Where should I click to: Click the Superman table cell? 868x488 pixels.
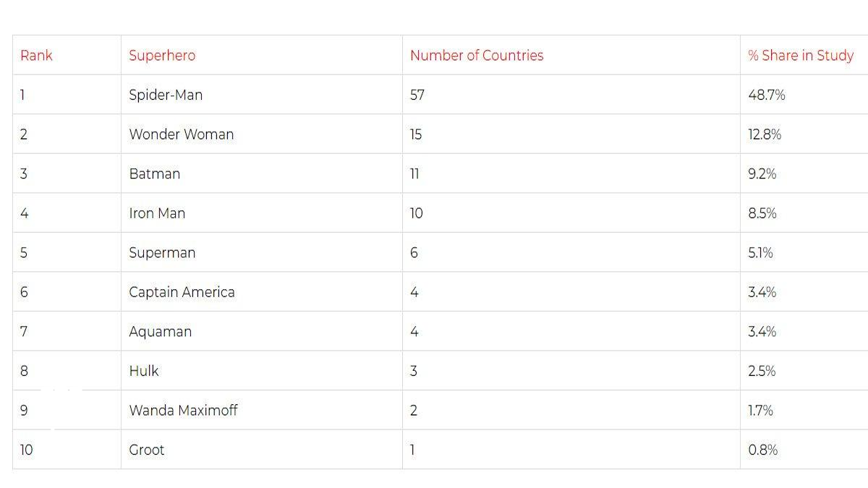coord(162,253)
